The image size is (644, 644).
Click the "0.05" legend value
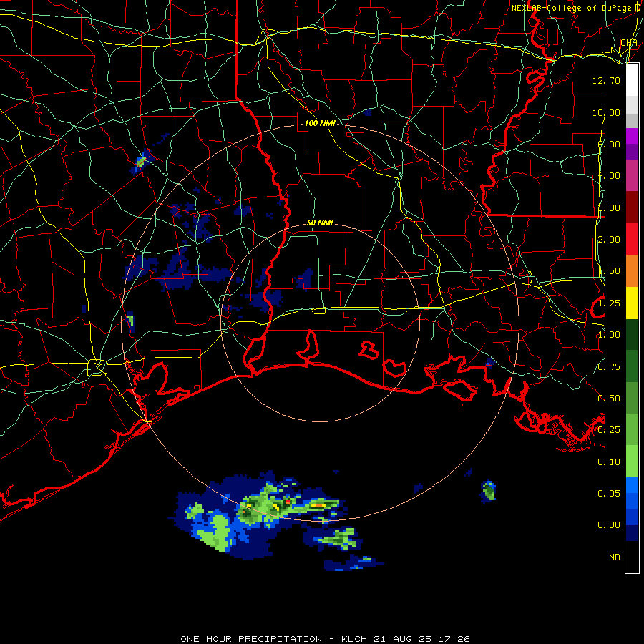[x=609, y=494]
